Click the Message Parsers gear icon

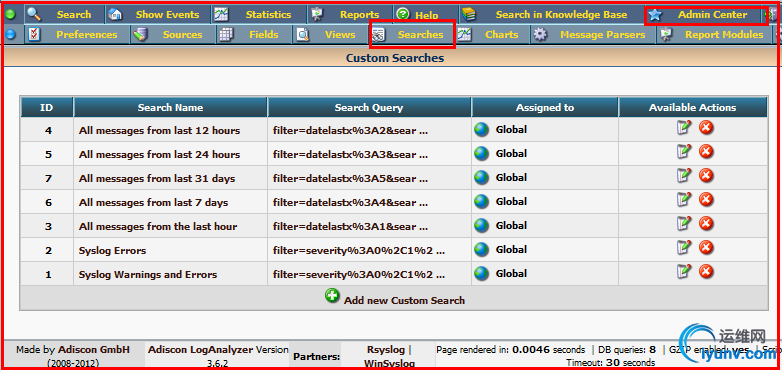pyautogui.click(x=541, y=35)
